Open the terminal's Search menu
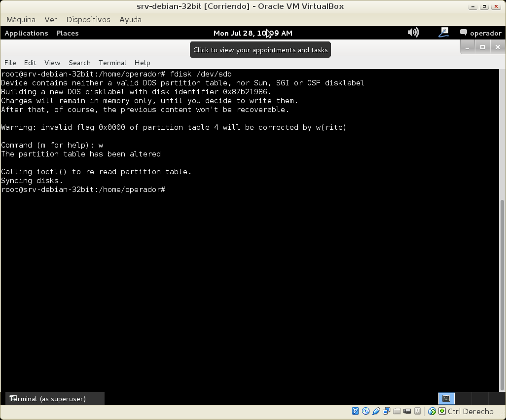Viewport: 506px width, 420px height. (79, 63)
